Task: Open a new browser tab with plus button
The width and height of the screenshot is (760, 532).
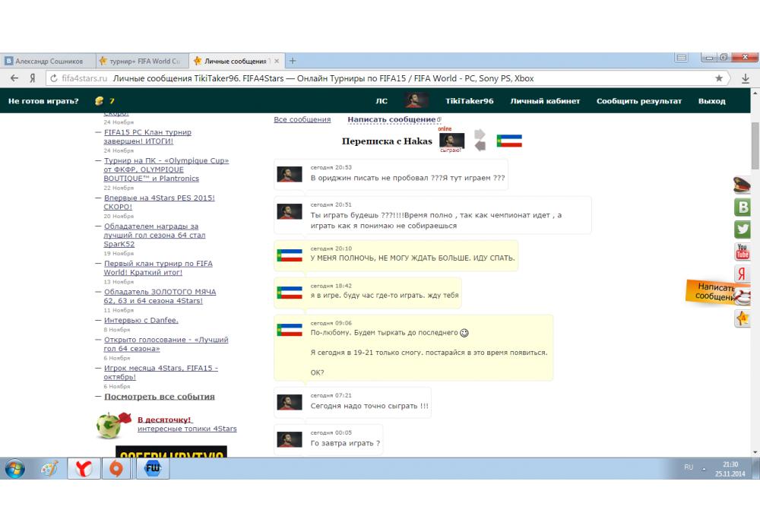Action: point(293,61)
